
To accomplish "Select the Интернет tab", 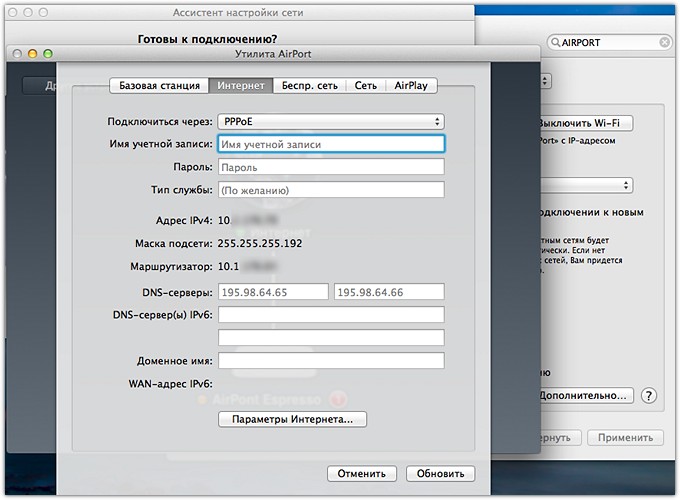I will tap(241, 85).
